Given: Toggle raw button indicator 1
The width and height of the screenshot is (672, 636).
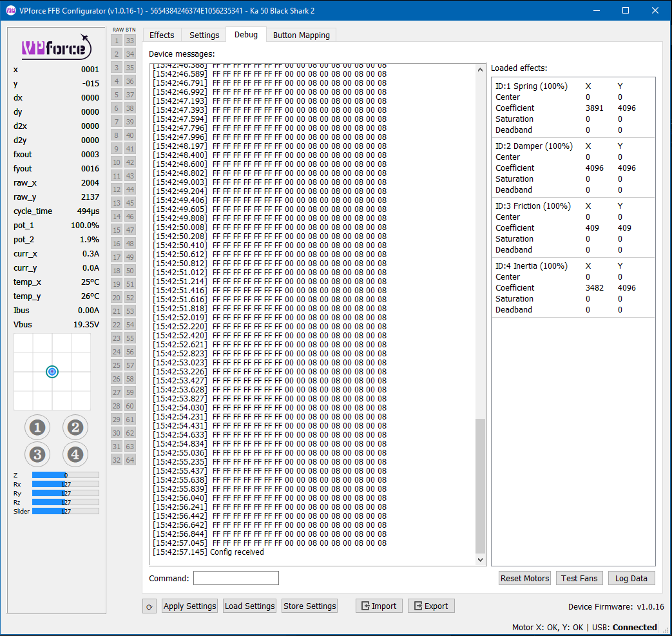Looking at the screenshot, I should pos(117,41).
